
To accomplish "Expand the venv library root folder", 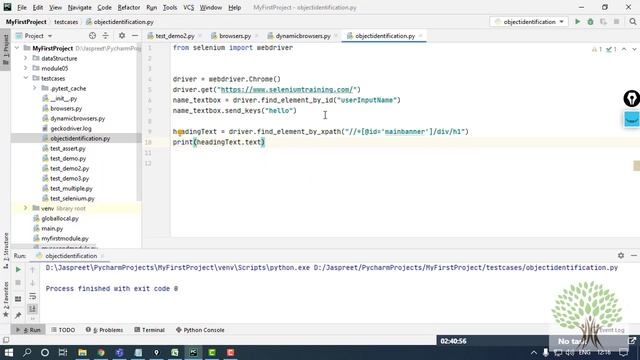I will [26, 208].
